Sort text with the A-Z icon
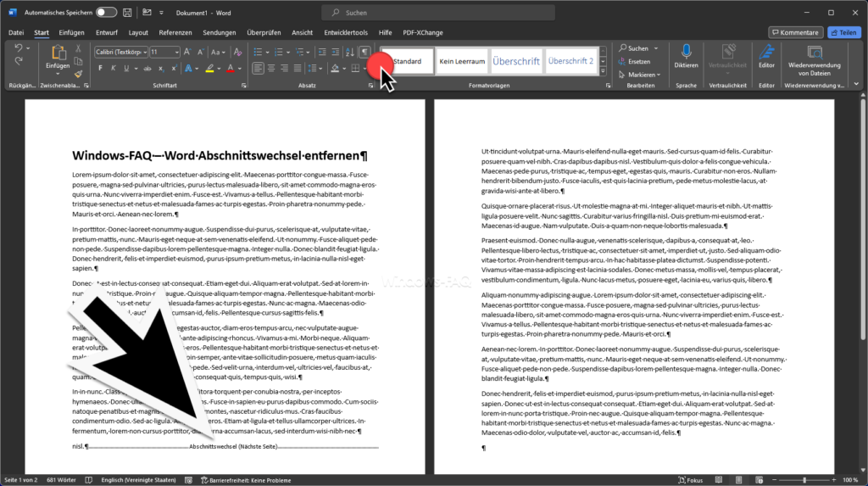This screenshot has height=486, width=868. click(350, 52)
